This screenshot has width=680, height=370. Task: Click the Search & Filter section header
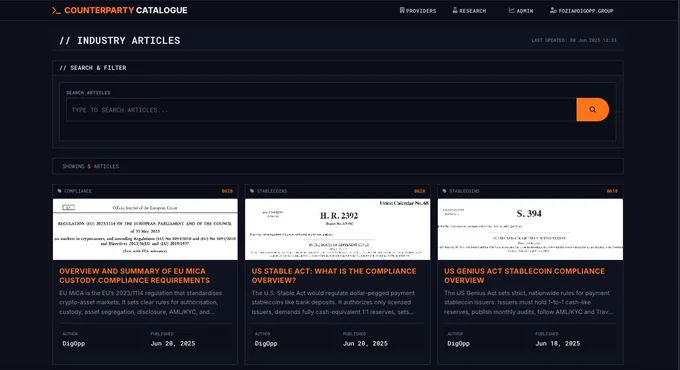point(93,68)
